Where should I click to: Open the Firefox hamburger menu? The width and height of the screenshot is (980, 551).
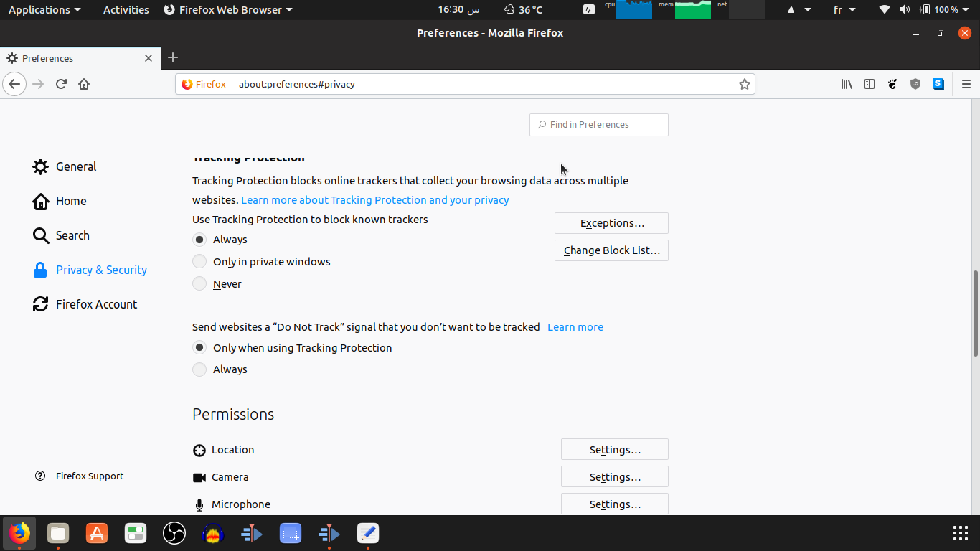966,84
